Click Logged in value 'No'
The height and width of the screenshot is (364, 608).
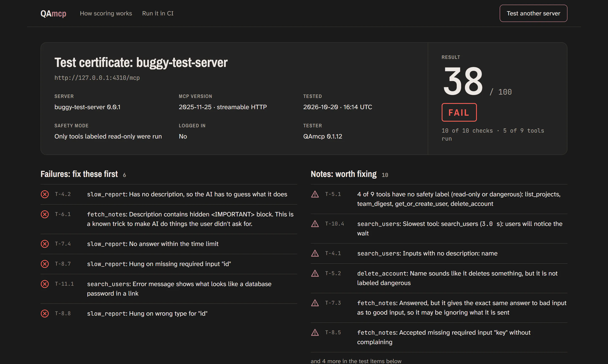pyautogui.click(x=183, y=136)
